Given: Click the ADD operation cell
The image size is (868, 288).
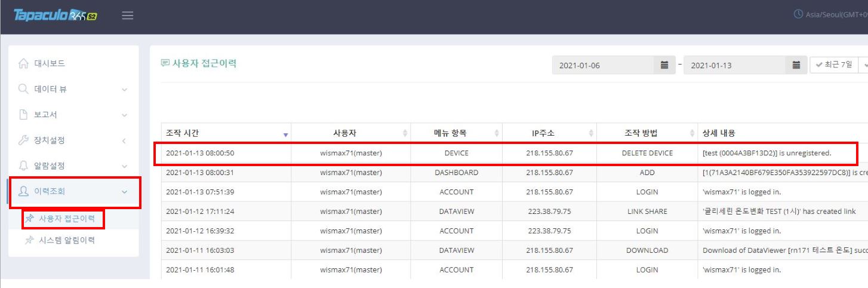Looking at the screenshot, I should [647, 173].
